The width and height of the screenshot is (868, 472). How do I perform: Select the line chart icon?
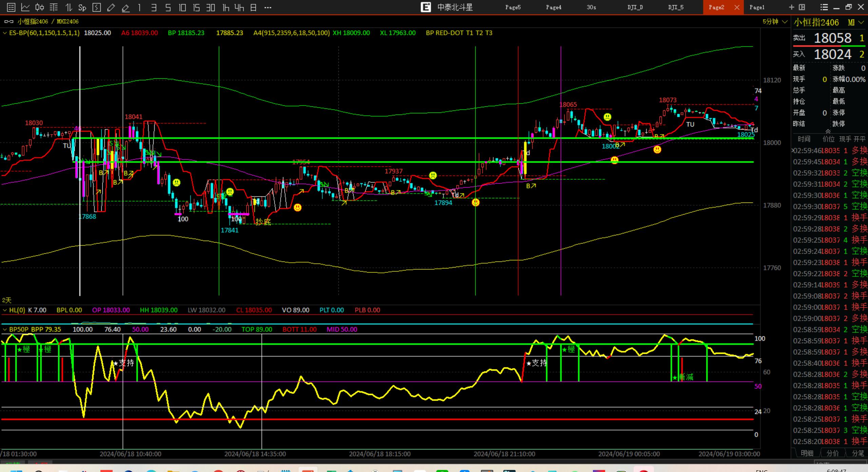(x=25, y=7)
